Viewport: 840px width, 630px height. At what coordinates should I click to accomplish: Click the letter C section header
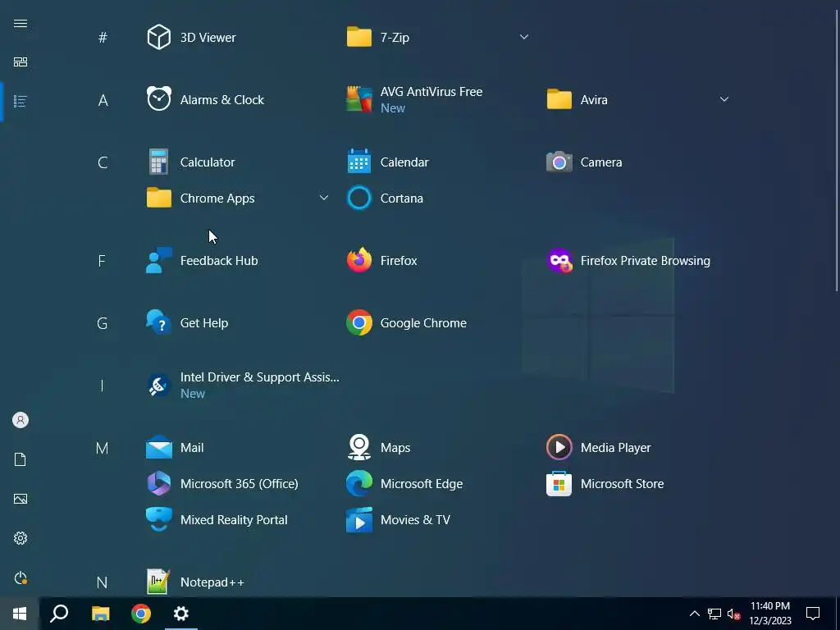(x=103, y=162)
